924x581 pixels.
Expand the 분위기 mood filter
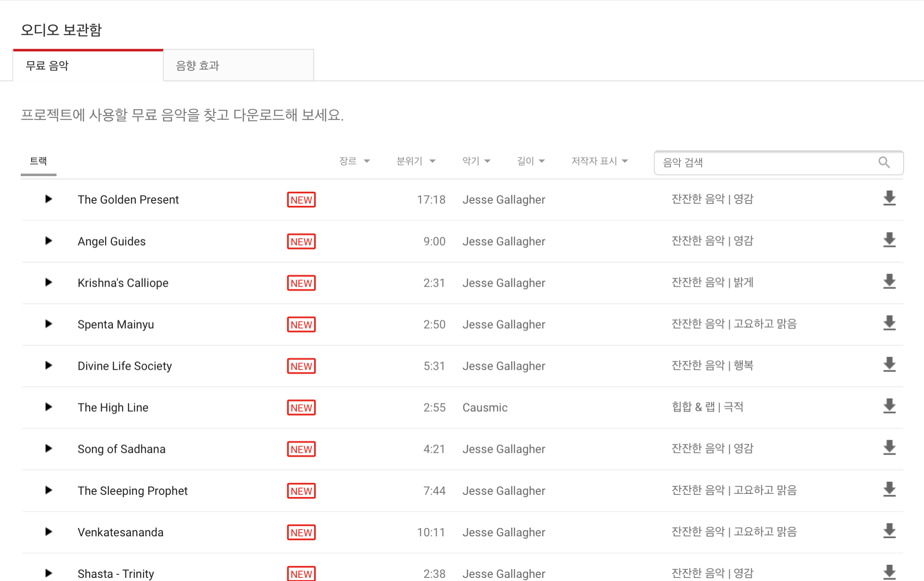click(x=416, y=161)
